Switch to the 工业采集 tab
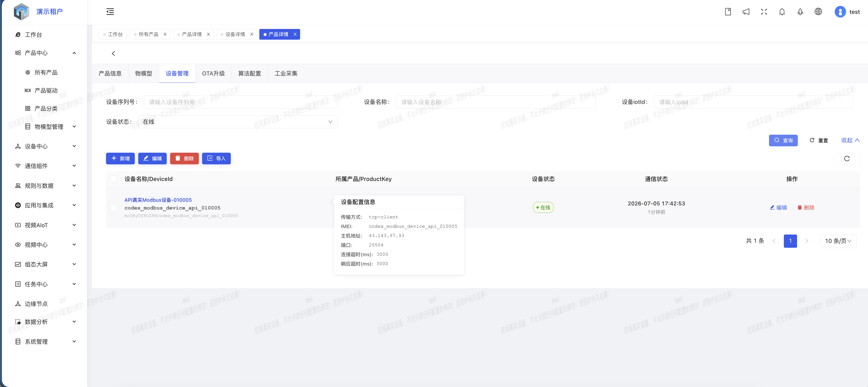The height and width of the screenshot is (387, 868). pos(286,73)
